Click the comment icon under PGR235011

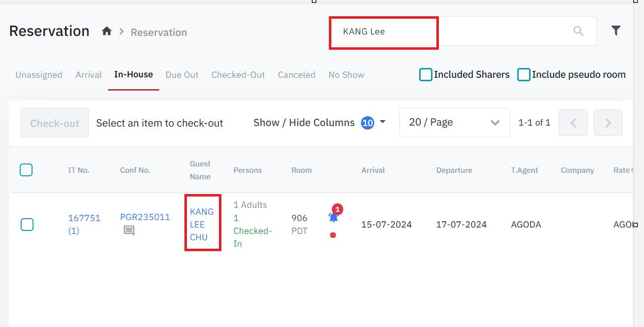tap(129, 230)
